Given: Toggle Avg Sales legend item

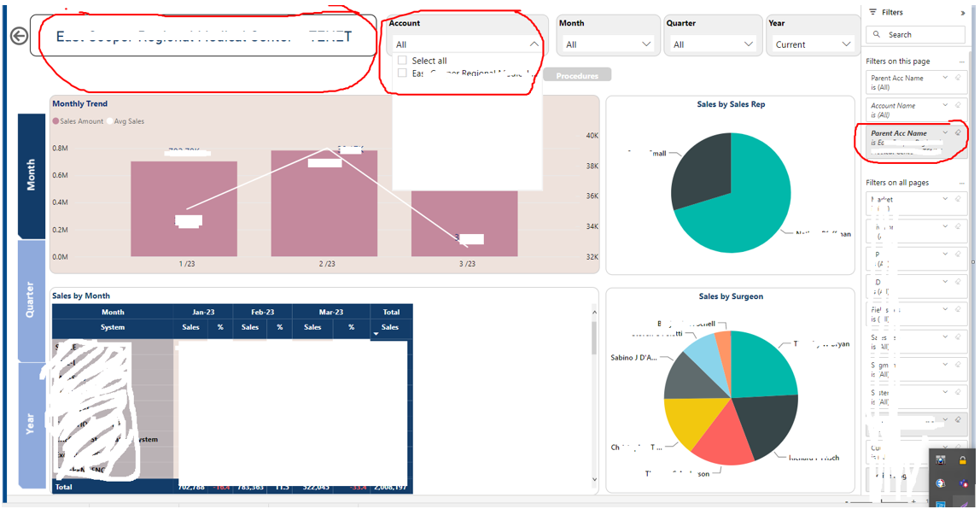Looking at the screenshot, I should click(125, 121).
